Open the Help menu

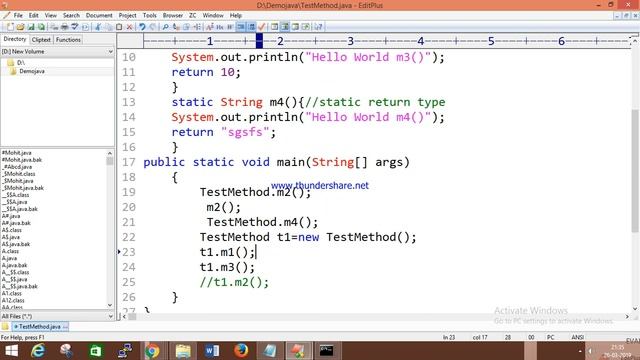click(236, 16)
